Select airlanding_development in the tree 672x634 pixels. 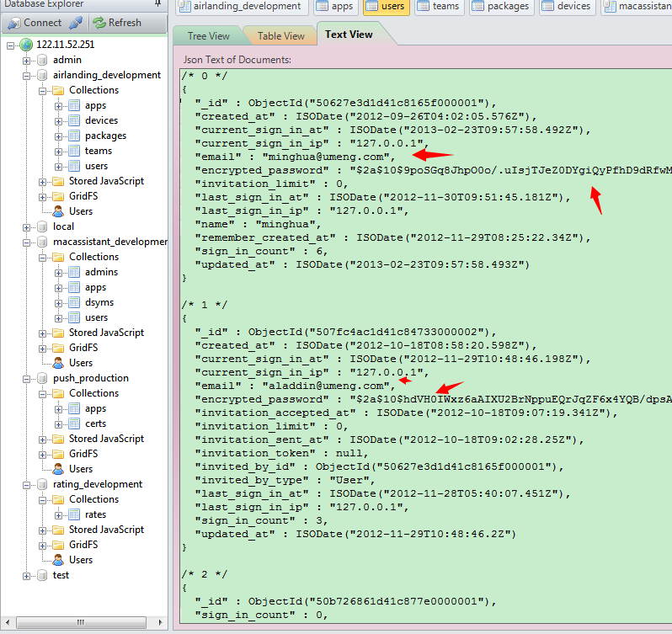(x=107, y=75)
